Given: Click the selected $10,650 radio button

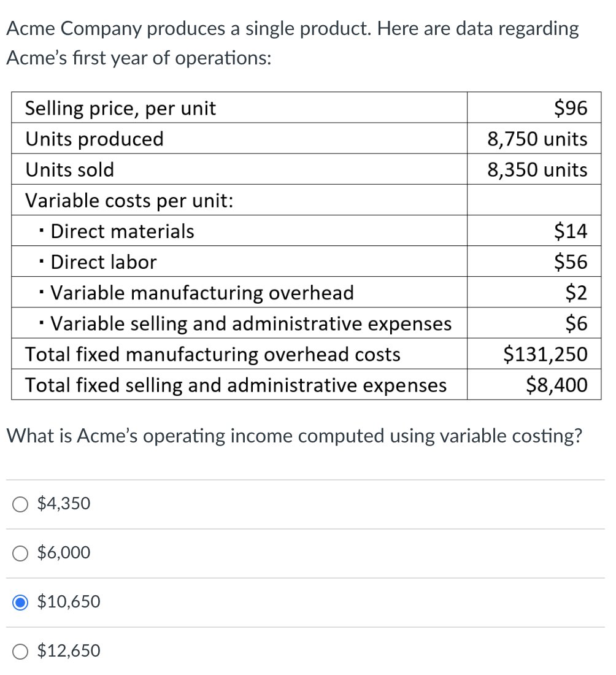Looking at the screenshot, I should click(x=20, y=602).
